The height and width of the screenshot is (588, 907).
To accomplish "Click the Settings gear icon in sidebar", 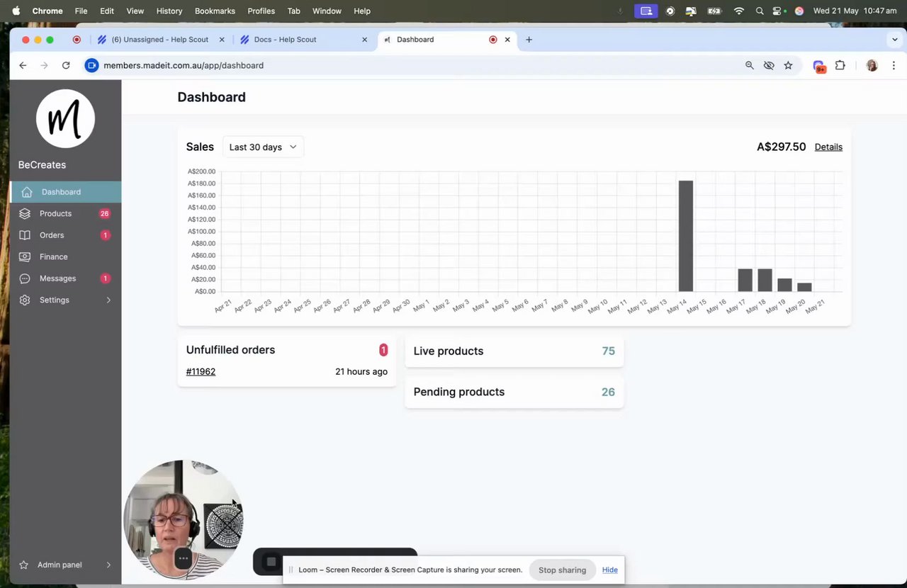I will 25,300.
